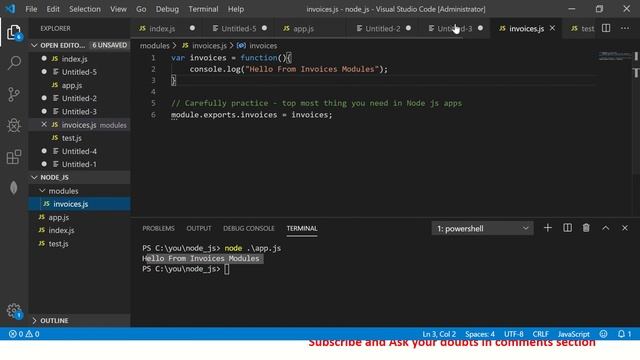Open the File menu
This screenshot has width=640, height=360.
click(x=31, y=9)
